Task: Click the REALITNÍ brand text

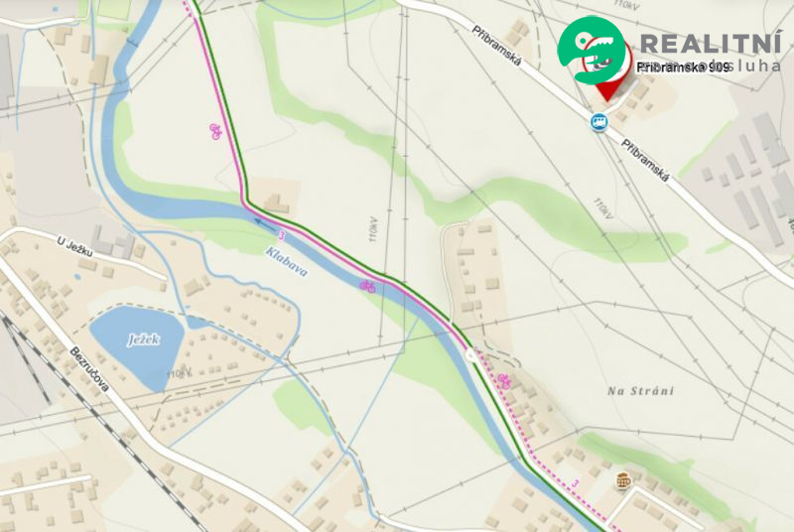Action: click(711, 44)
